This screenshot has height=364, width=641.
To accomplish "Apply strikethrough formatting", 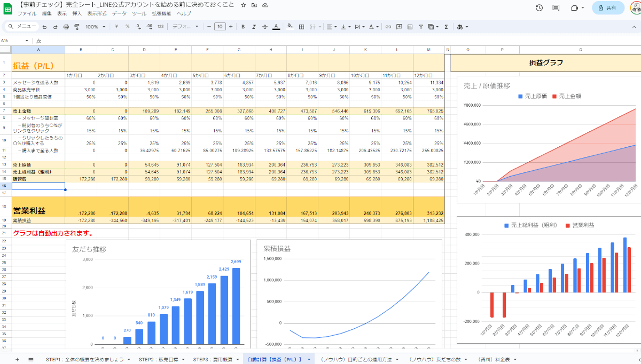I will [x=265, y=27].
